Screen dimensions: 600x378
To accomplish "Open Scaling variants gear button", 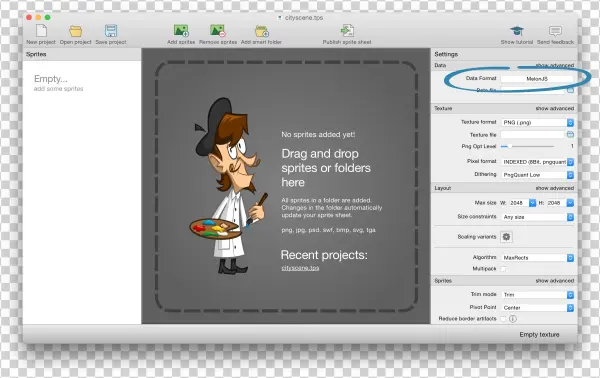I will coord(506,237).
